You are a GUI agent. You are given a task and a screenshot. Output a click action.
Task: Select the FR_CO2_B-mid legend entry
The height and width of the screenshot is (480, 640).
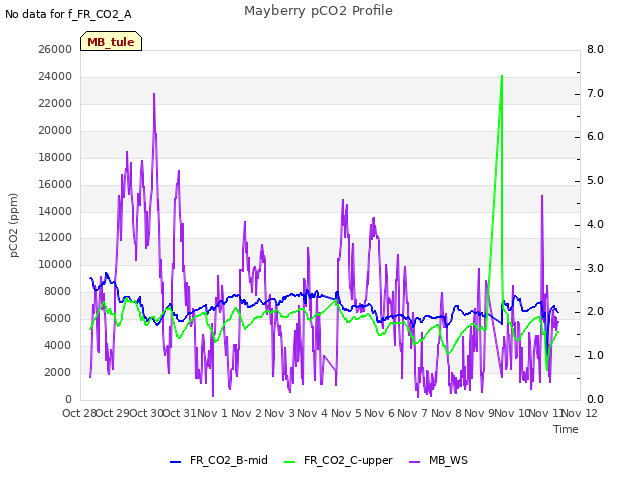(219, 460)
